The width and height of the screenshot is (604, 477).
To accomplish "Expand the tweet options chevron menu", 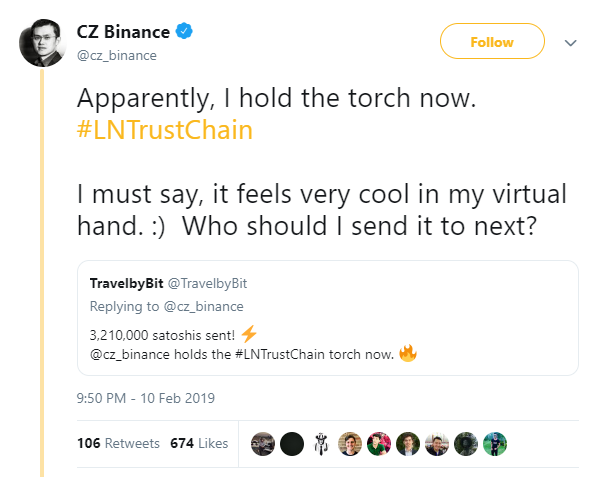I will (570, 43).
